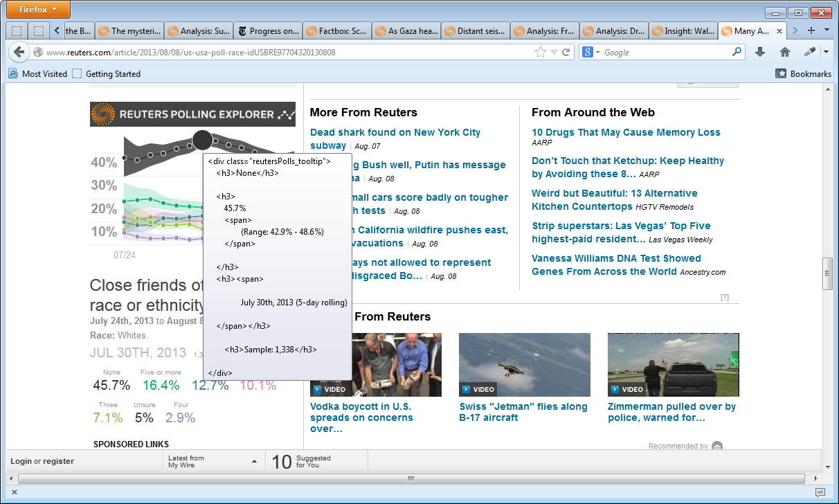Bookmark this page with the star icon
The width and height of the screenshot is (839, 504).
point(540,52)
